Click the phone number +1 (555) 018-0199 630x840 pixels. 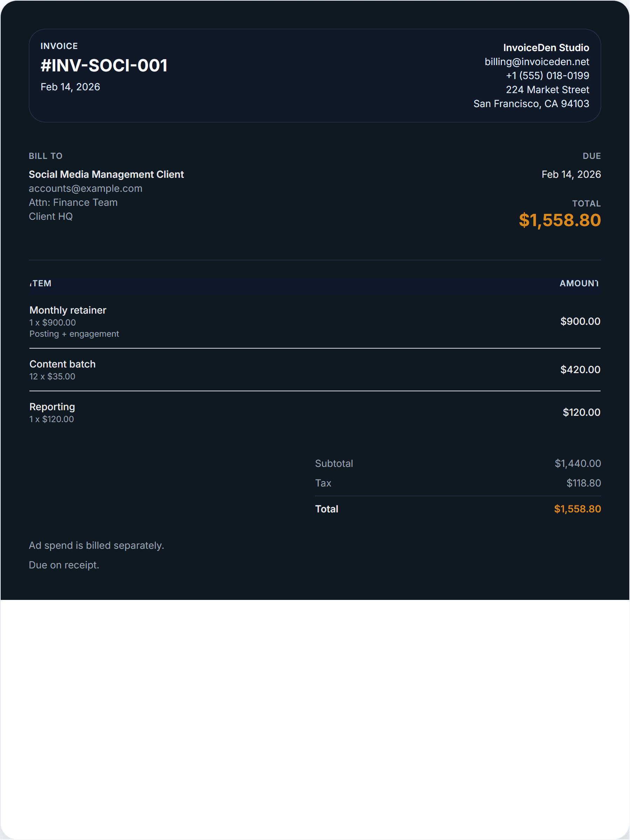[x=547, y=76]
